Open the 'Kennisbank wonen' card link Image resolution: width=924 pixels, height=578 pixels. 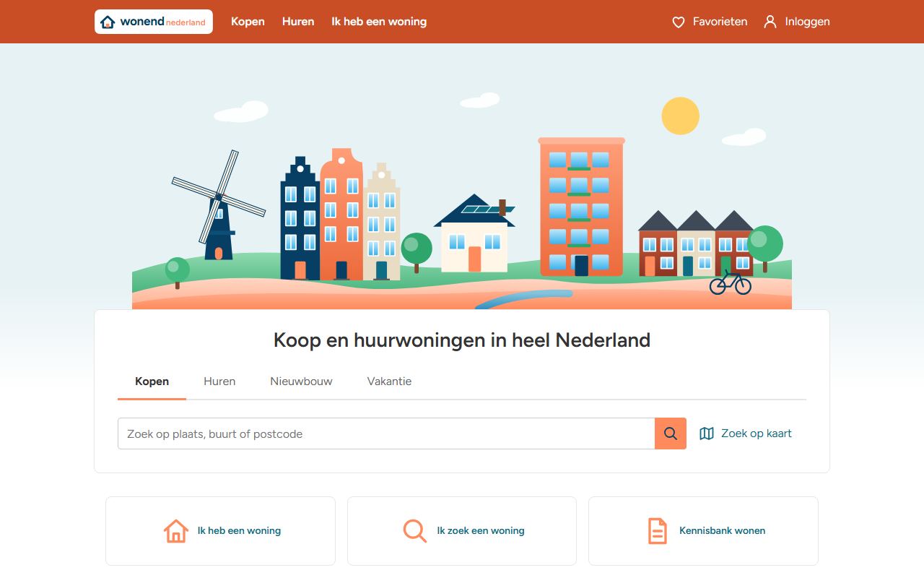[x=703, y=531]
